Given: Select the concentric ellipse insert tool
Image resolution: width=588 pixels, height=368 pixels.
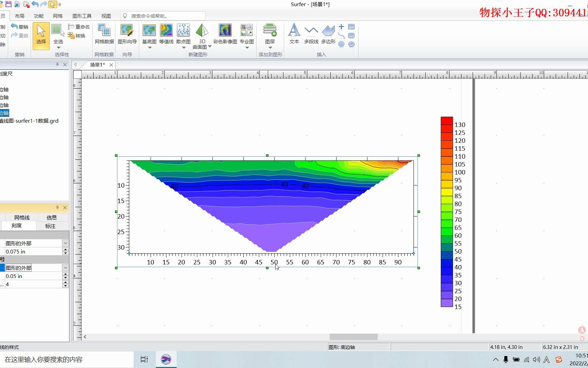Looking at the screenshot, I should click(x=341, y=44).
